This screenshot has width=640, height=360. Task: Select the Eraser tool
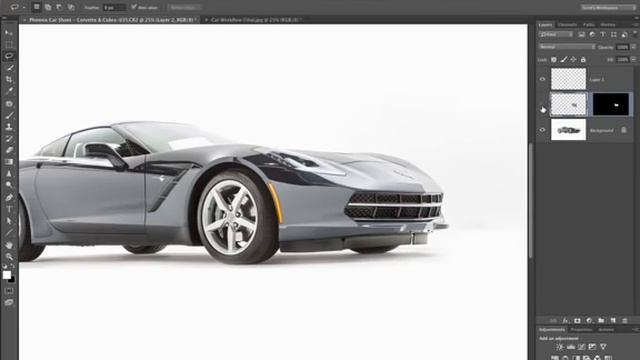coord(9,150)
